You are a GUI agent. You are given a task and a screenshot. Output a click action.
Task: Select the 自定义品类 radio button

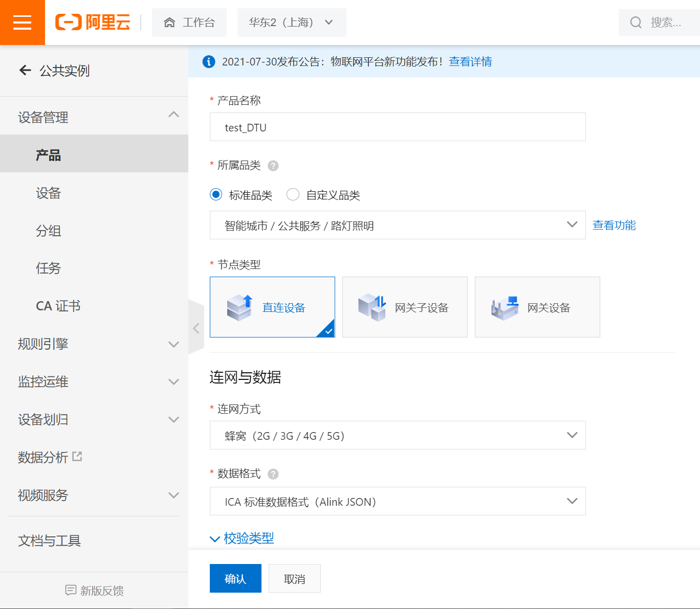293,194
